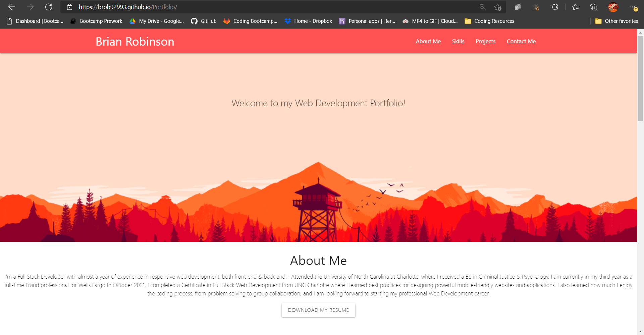Viewport: 644px width, 335px height.
Task: Open the Collections icon
Action: (594, 7)
